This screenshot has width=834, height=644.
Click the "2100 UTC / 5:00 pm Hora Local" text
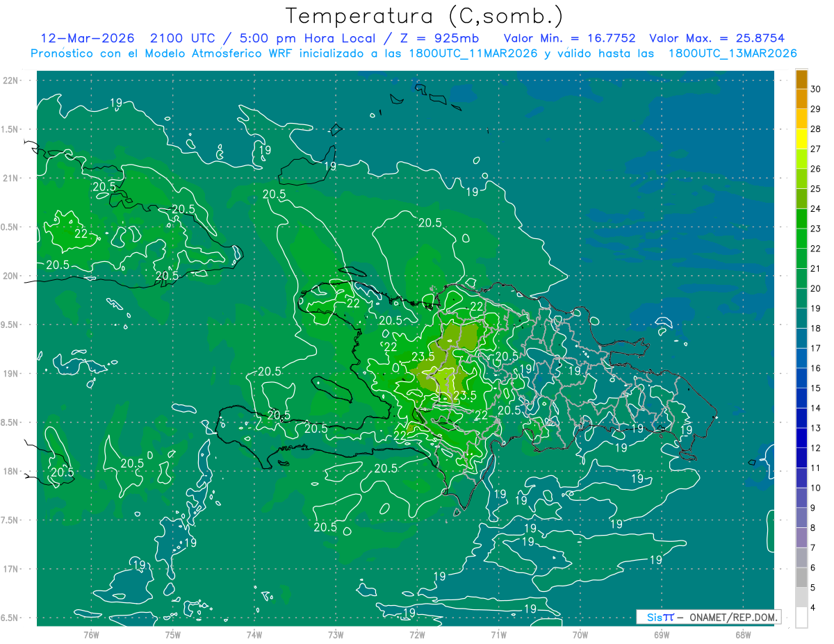pyautogui.click(x=263, y=38)
